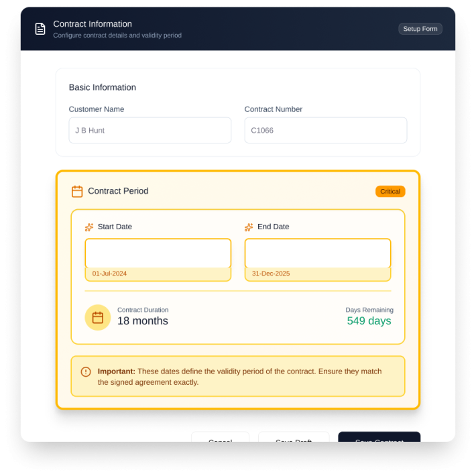Click the header subtitle about validity period

pos(117,36)
